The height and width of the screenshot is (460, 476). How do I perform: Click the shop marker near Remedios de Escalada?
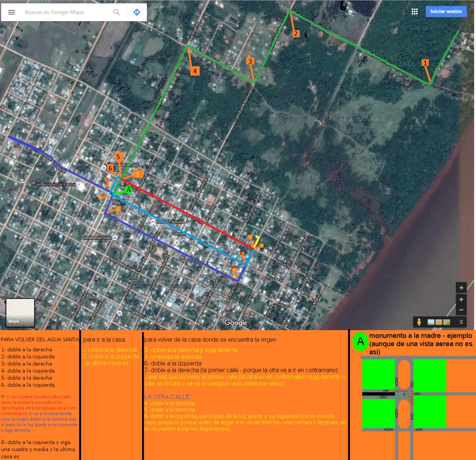[x=177, y=242]
